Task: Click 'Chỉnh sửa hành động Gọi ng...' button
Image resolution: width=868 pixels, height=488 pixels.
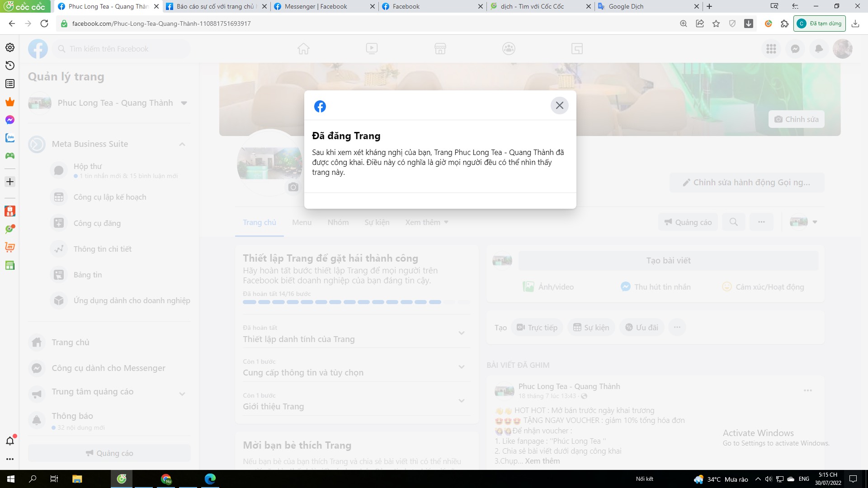Action: 747,183
